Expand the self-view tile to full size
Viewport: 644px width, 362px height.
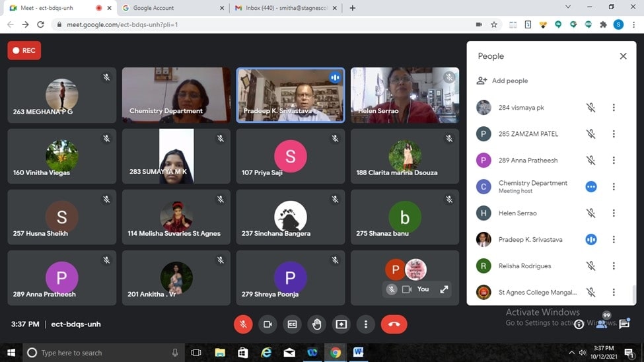444,289
